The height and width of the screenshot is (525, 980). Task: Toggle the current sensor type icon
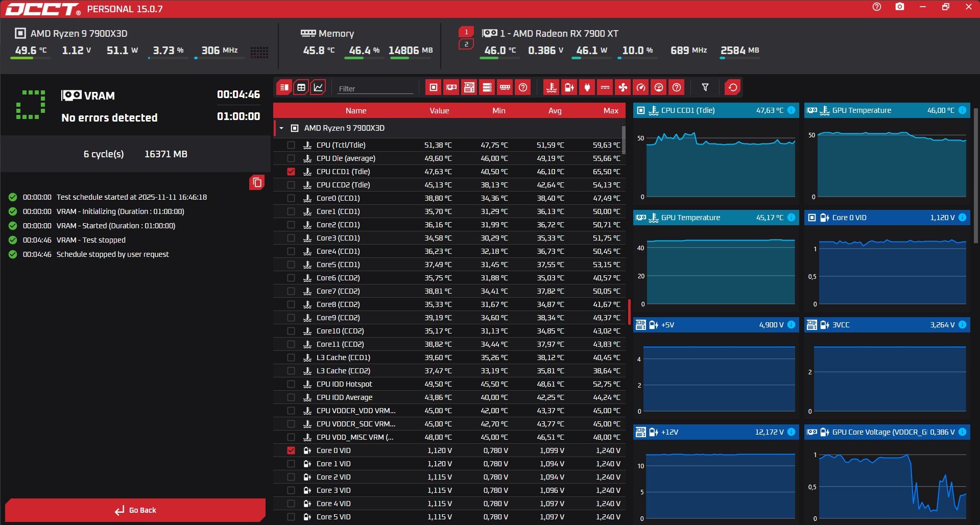[x=605, y=87]
